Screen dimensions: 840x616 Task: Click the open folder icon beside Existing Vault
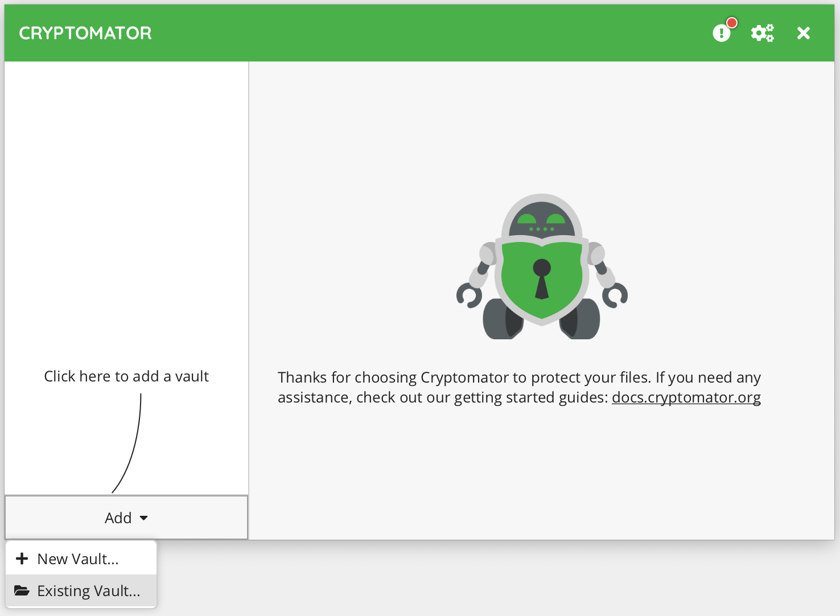[22, 590]
